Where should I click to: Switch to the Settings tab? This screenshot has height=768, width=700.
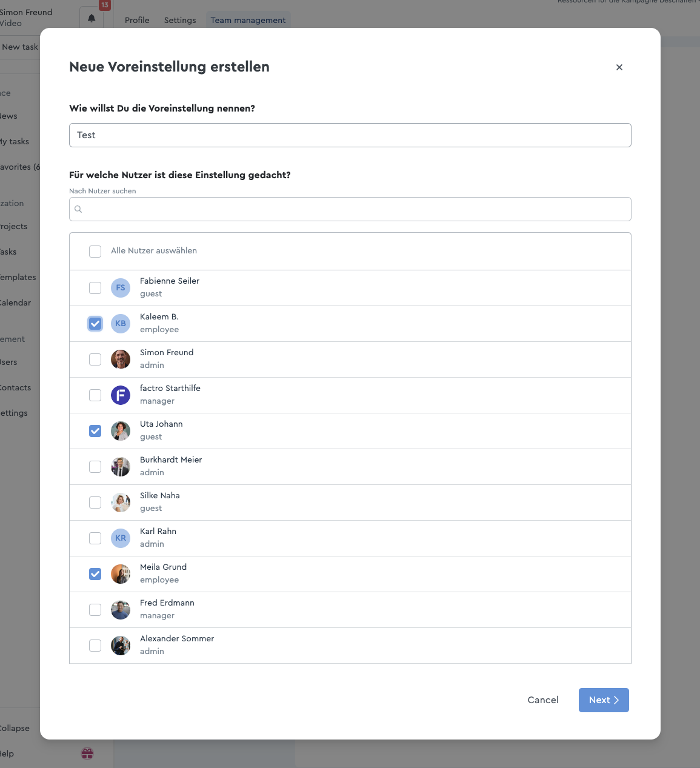click(x=180, y=20)
